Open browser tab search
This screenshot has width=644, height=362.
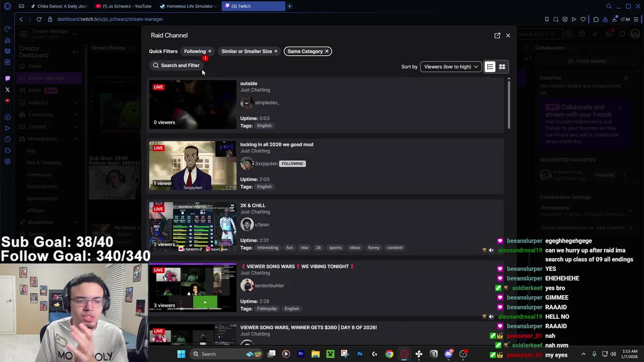click(609, 6)
